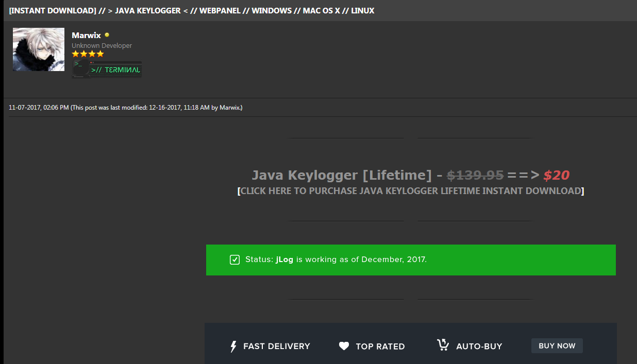Click the heart icon beside Top Rated
Viewport: 637px width, 364px height.
coord(344,346)
